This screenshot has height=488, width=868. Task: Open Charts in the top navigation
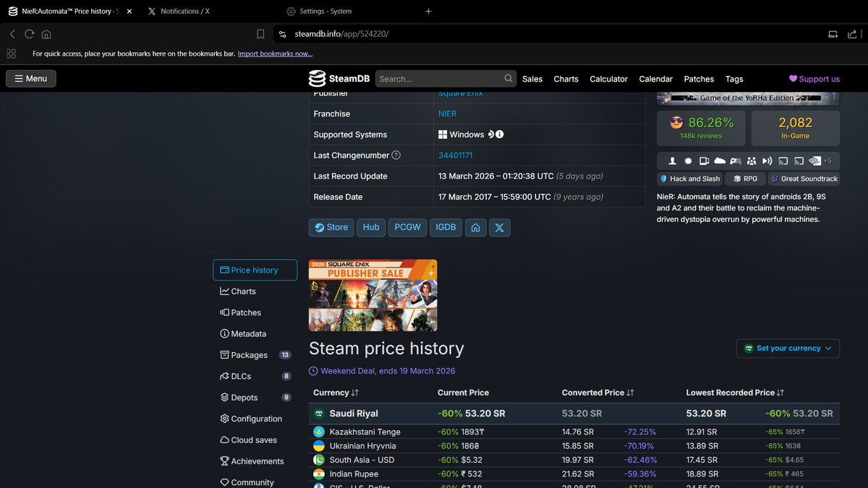coord(566,79)
